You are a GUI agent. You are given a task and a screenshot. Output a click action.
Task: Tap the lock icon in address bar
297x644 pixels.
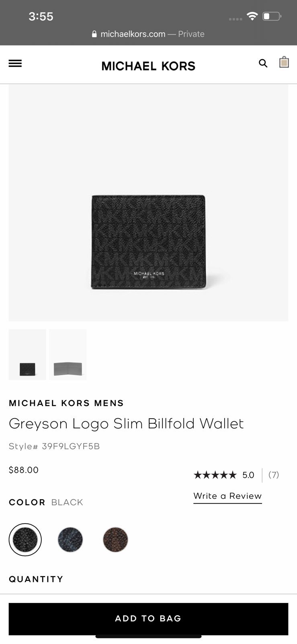pos(94,34)
